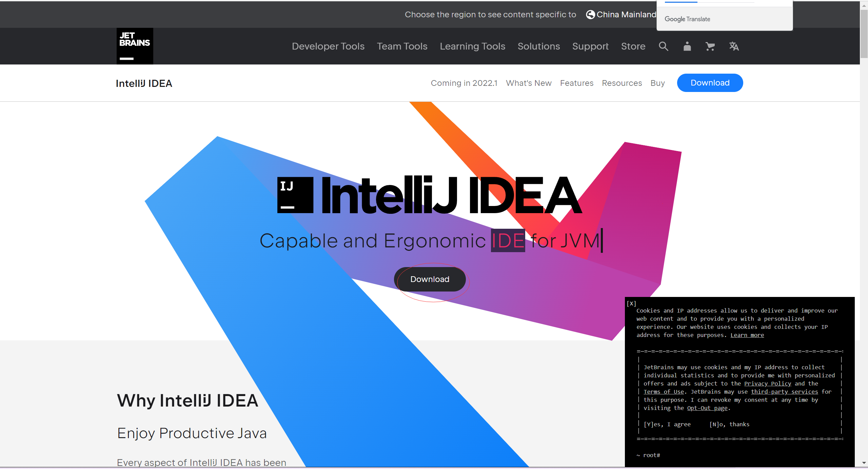
Task: Click the page vertical scrollbar thumb
Action: coord(864,34)
